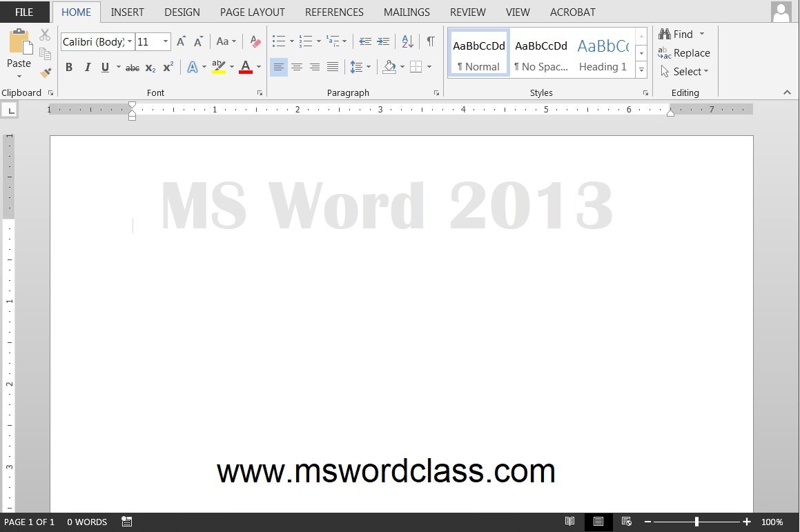This screenshot has height=532, width=800.
Task: Toggle underline formatting
Action: click(x=104, y=67)
